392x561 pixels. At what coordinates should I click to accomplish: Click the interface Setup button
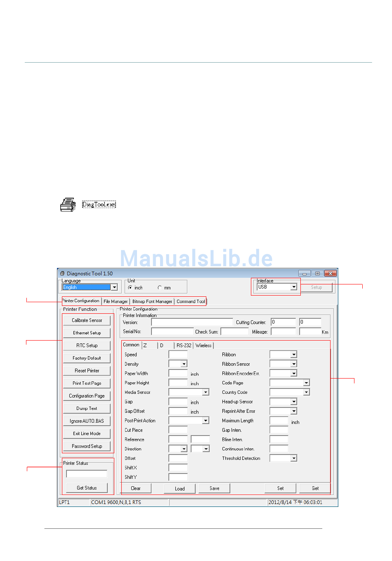[316, 287]
